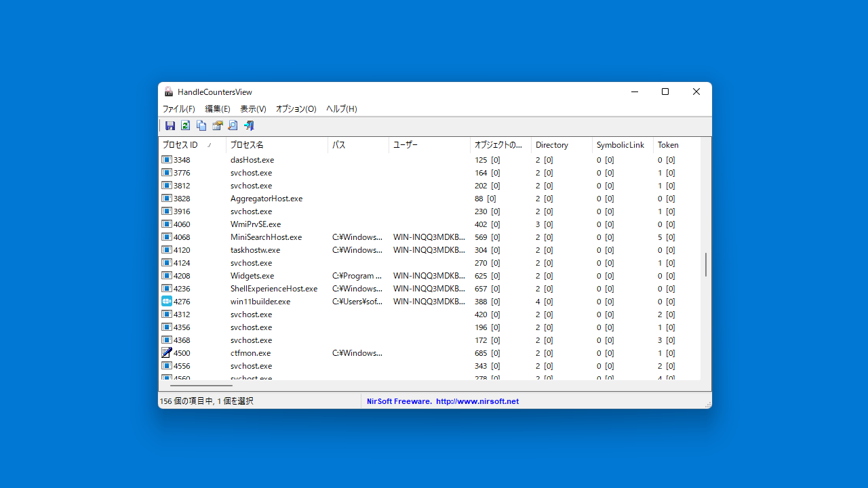This screenshot has width=868, height=488.
Task: Click the object count 685 [0]
Action: [x=488, y=353]
